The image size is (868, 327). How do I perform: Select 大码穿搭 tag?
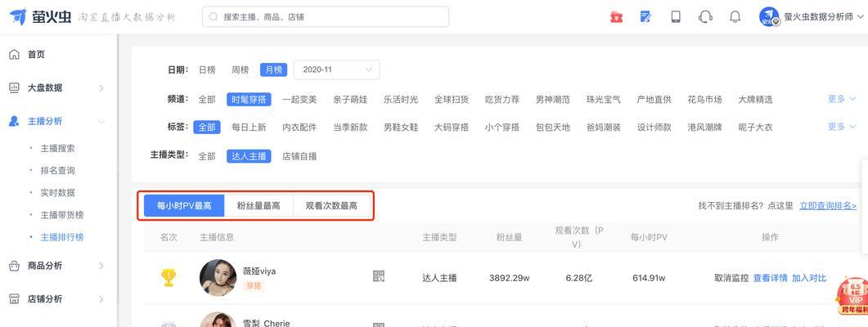pyautogui.click(x=451, y=127)
